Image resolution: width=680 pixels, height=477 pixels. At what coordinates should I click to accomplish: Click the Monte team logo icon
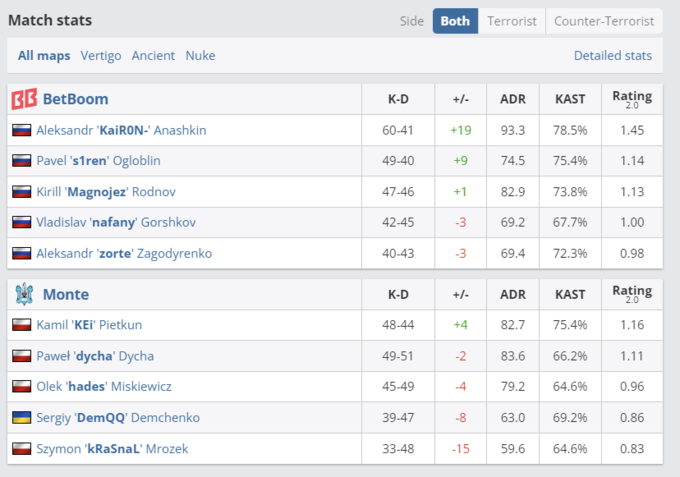[x=24, y=294]
